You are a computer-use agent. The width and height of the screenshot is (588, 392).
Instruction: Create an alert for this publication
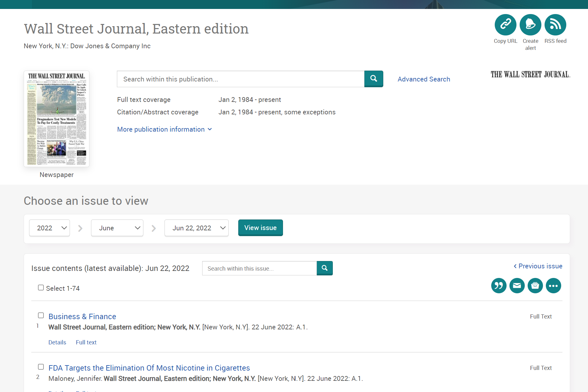[x=530, y=25]
